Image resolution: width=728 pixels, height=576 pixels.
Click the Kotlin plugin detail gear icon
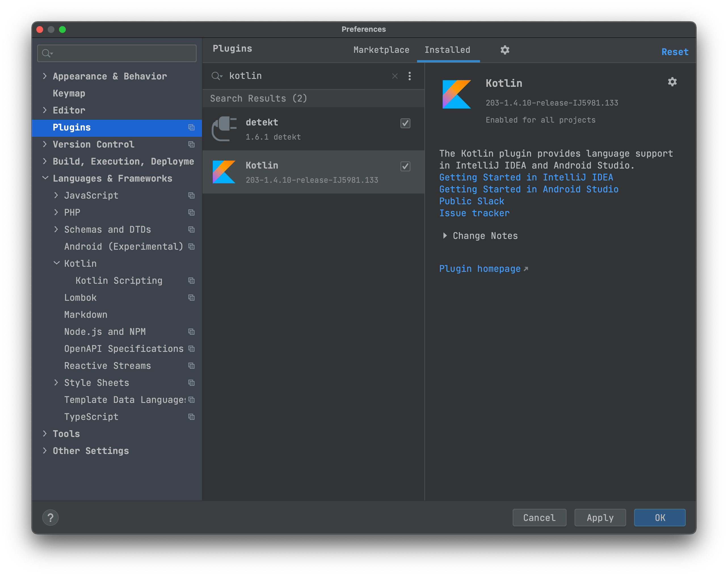coord(672,82)
